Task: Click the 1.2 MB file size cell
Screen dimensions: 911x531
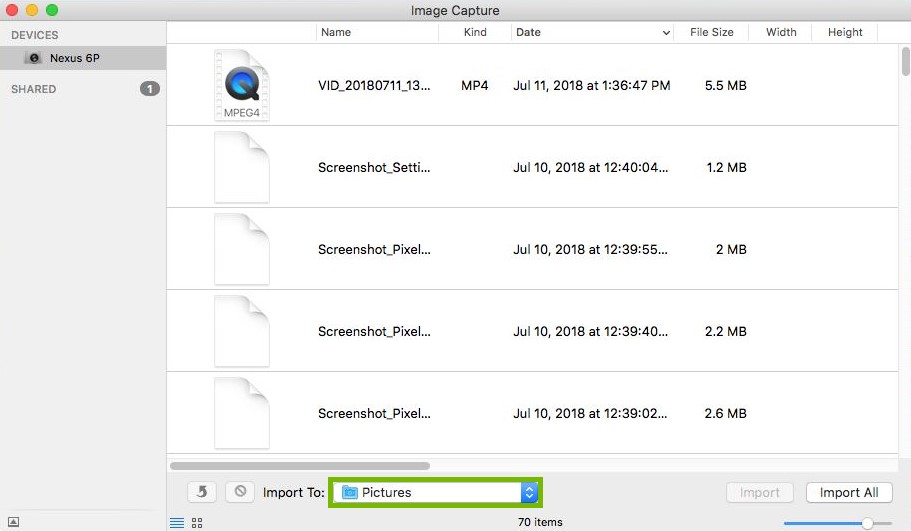Action: coord(726,167)
